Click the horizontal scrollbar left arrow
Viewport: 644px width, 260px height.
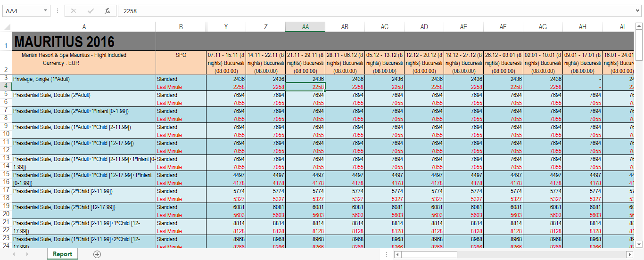click(398, 254)
